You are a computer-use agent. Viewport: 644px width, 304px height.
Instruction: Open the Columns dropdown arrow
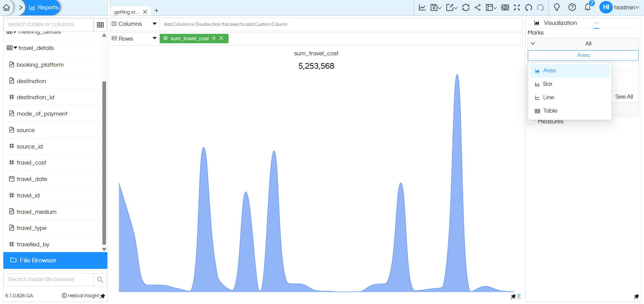pyautogui.click(x=154, y=23)
